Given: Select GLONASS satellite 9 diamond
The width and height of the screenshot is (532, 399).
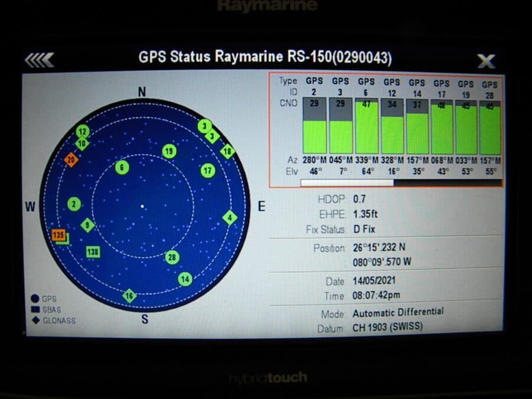Looking at the screenshot, I should point(87,225).
